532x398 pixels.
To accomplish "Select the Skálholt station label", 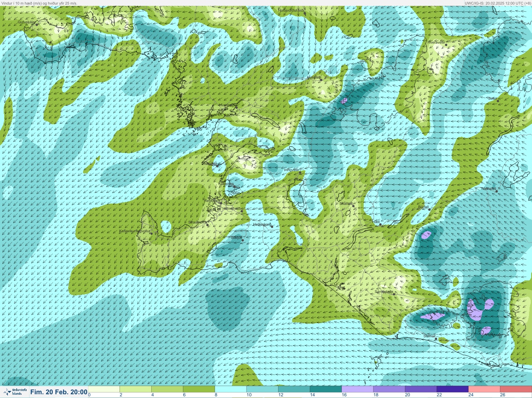I will coord(346,203).
